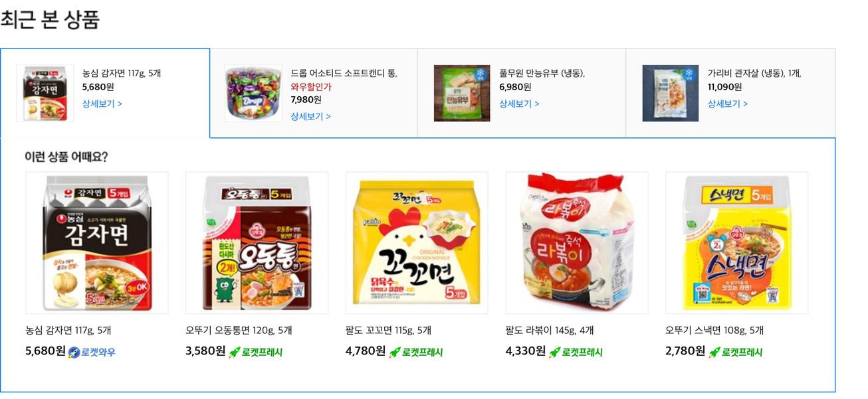Viewport: 868px width, 399px height.
Task: Click the 로켓프레시 badge under 오뚜기 오동통면
Action: [255, 352]
